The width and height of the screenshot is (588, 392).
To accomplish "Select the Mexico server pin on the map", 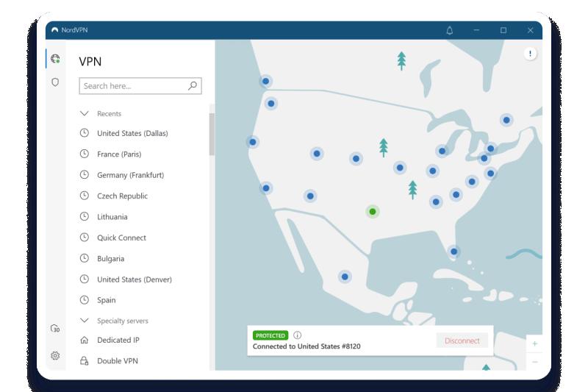I will 345,277.
